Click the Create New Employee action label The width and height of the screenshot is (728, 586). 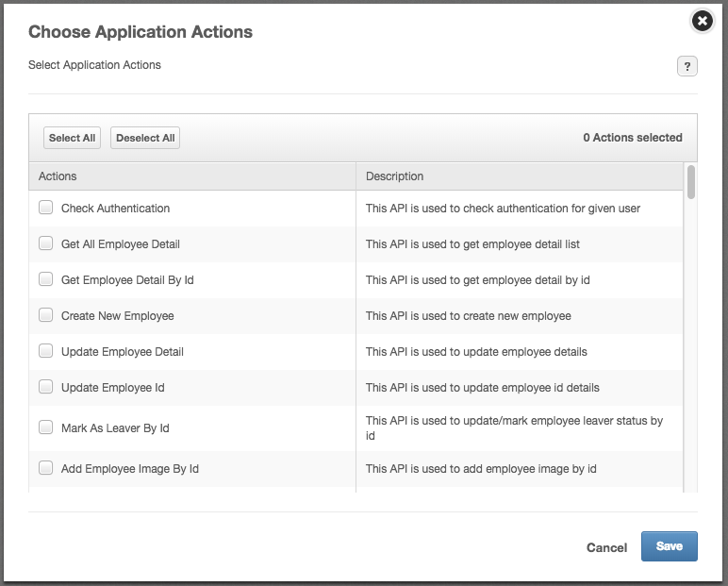pos(117,316)
